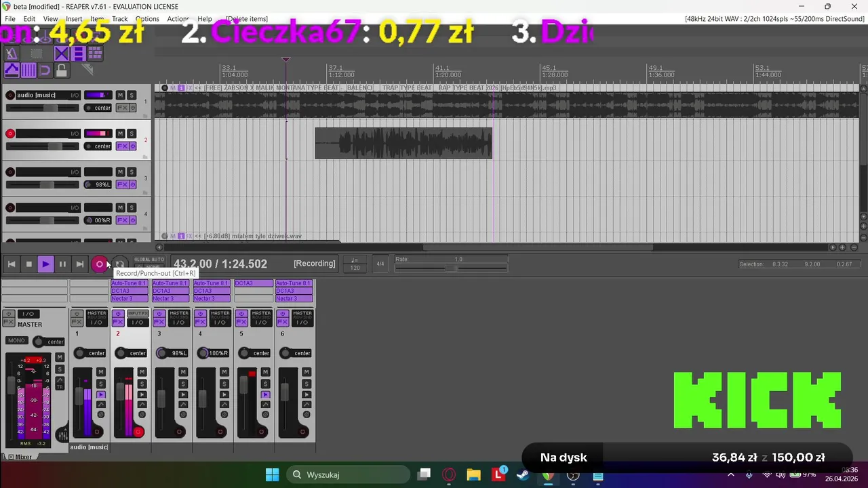Open View menu
The height and width of the screenshot is (488, 868).
(x=50, y=19)
